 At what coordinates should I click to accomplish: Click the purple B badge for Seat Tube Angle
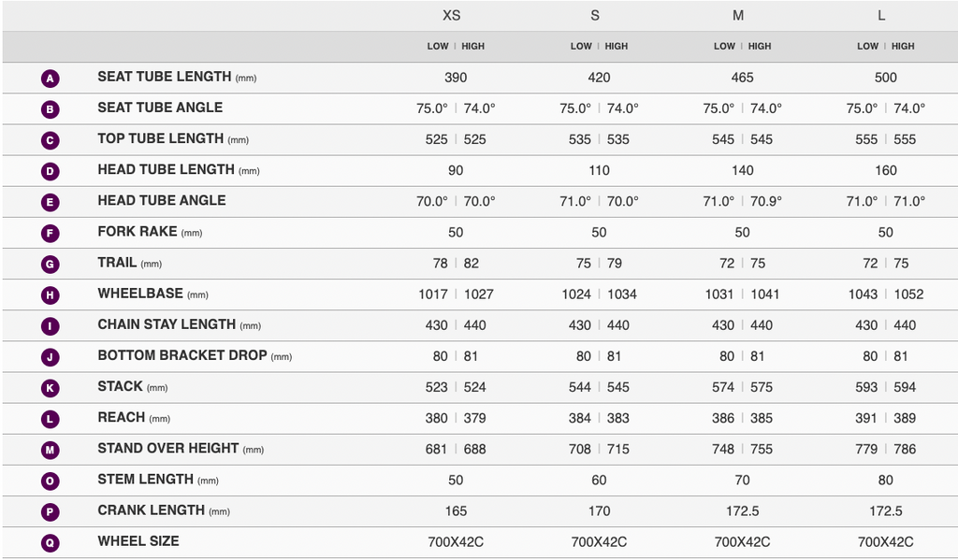[x=51, y=109]
